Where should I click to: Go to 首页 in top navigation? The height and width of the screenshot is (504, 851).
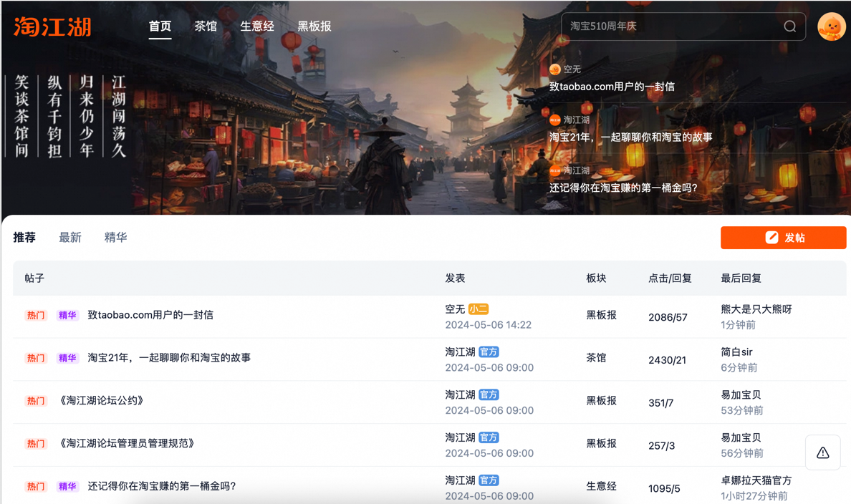click(160, 26)
